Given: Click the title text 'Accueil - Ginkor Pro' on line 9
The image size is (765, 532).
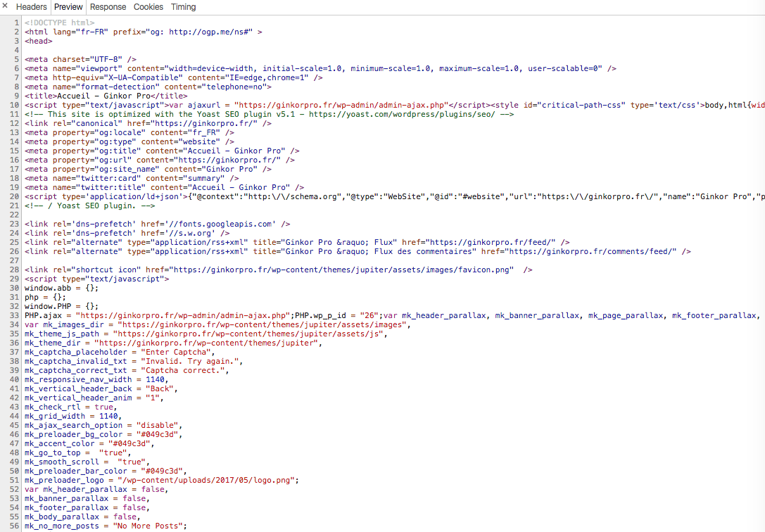Looking at the screenshot, I should click(x=104, y=96).
